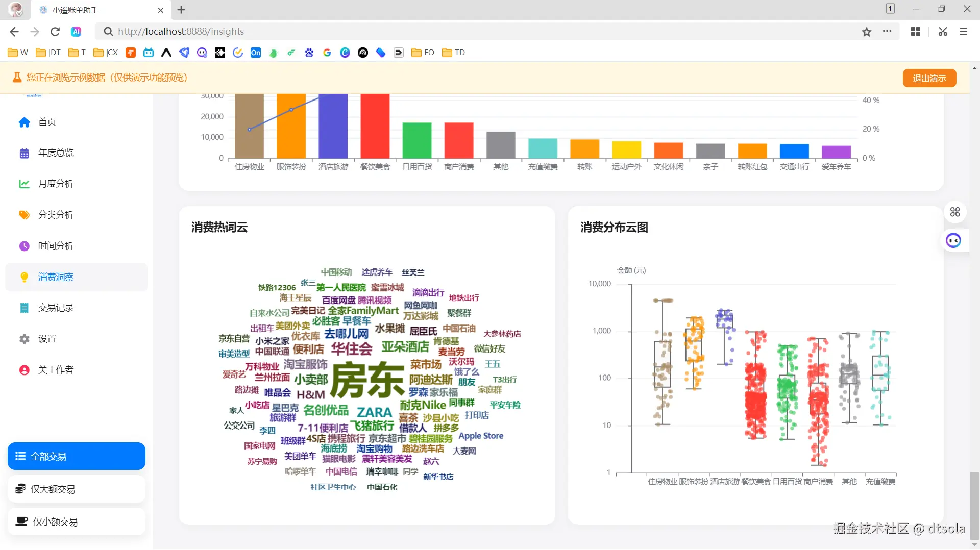The width and height of the screenshot is (980, 550).
Task: Bookmark page with star icon
Action: click(867, 32)
